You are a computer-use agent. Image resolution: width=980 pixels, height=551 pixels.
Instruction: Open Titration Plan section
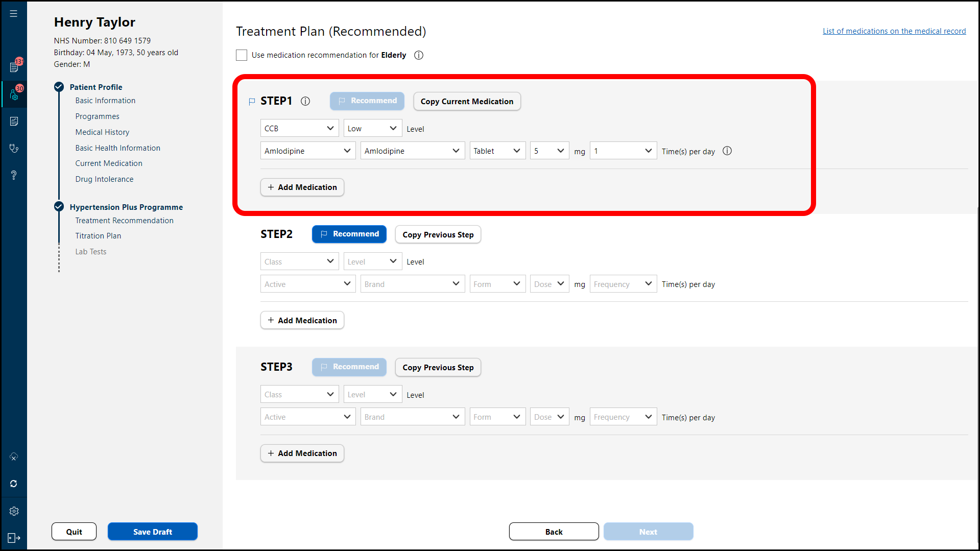click(98, 236)
